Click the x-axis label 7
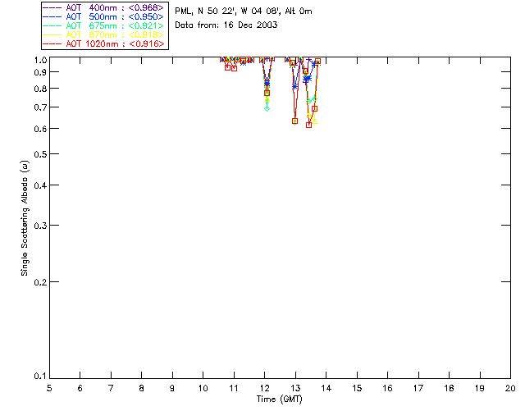This screenshot has height=420, width=525. 111,388
